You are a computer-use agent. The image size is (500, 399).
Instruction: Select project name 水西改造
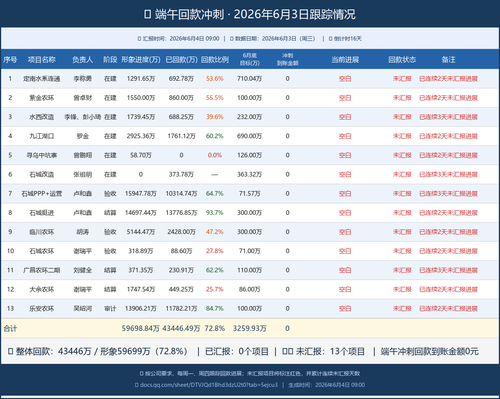pyautogui.click(x=42, y=117)
